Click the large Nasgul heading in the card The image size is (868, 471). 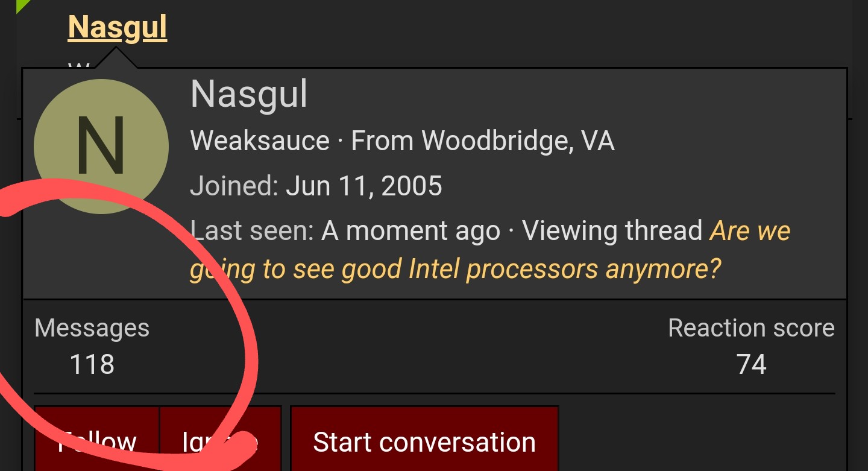249,94
